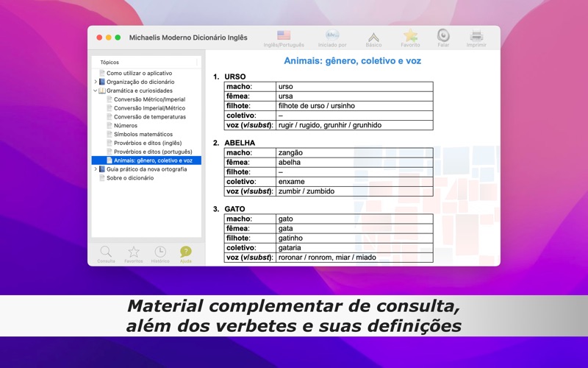This screenshot has height=368, width=588.
Task: Click the cell 'gatinho'
Action: click(354, 238)
